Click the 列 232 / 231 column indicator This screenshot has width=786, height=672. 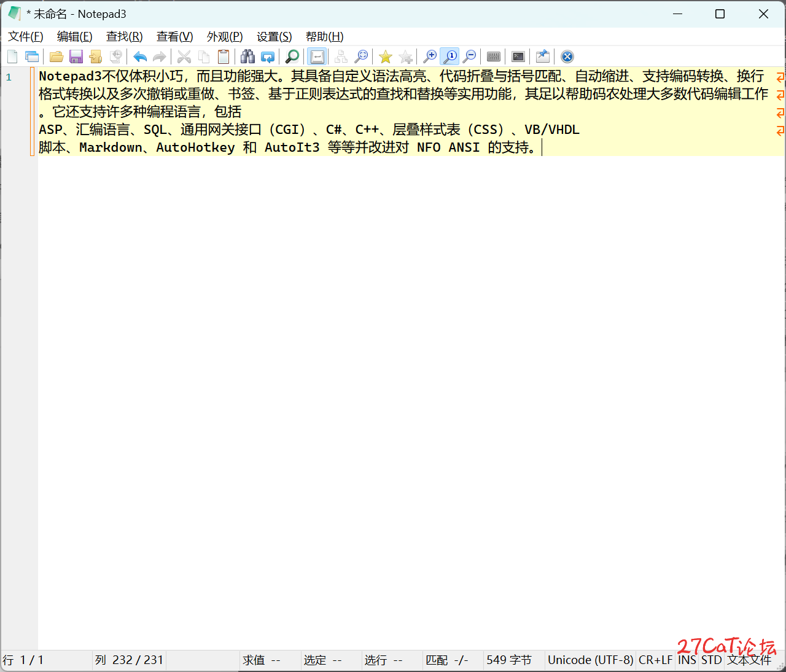[129, 660]
